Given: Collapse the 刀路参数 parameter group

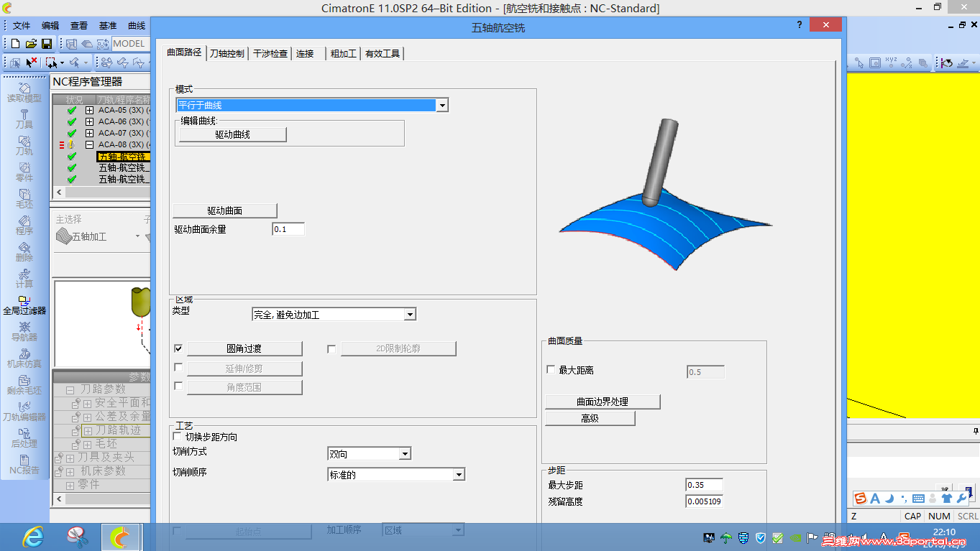Looking at the screenshot, I should click(70, 390).
